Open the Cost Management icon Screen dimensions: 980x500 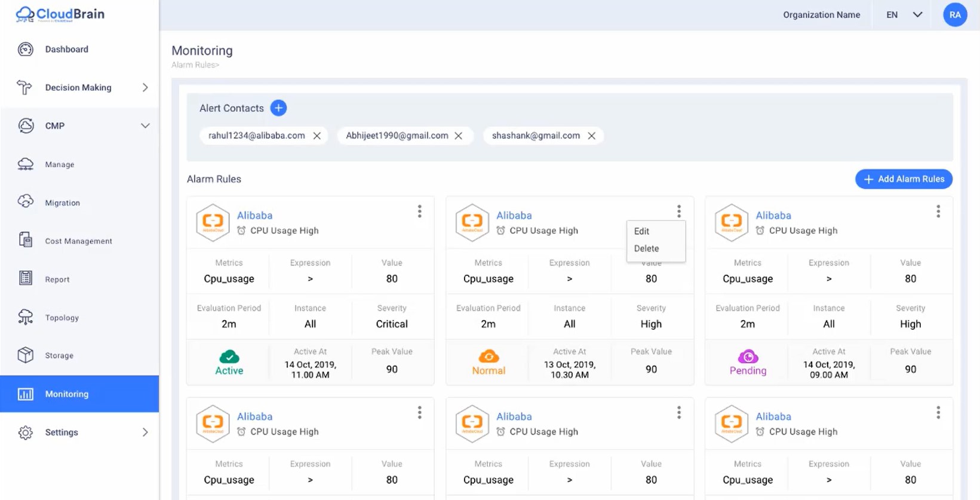pos(26,240)
